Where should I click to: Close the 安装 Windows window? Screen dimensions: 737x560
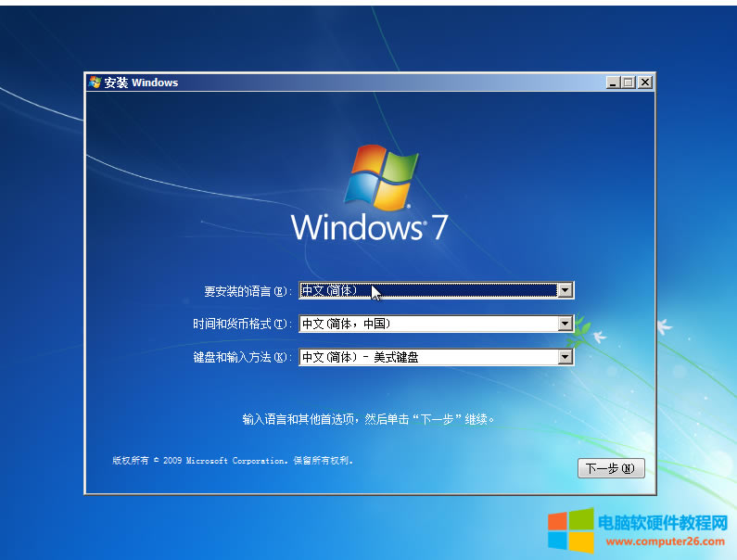click(x=645, y=83)
